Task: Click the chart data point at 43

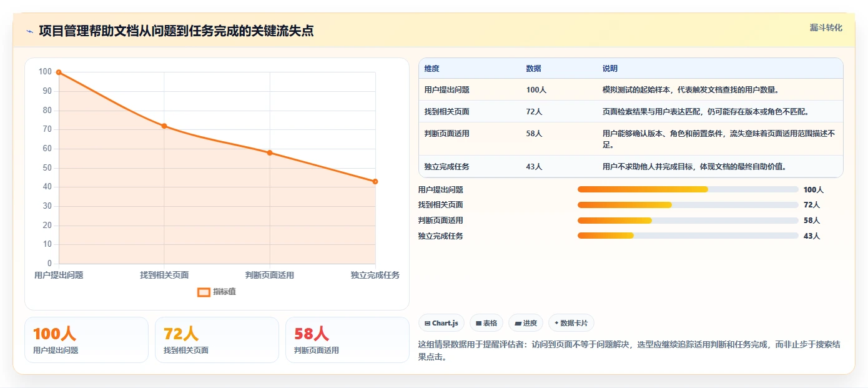Action: tap(375, 181)
